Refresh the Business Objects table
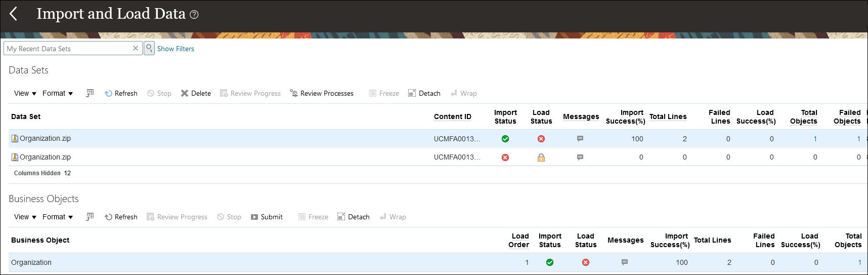 click(121, 217)
